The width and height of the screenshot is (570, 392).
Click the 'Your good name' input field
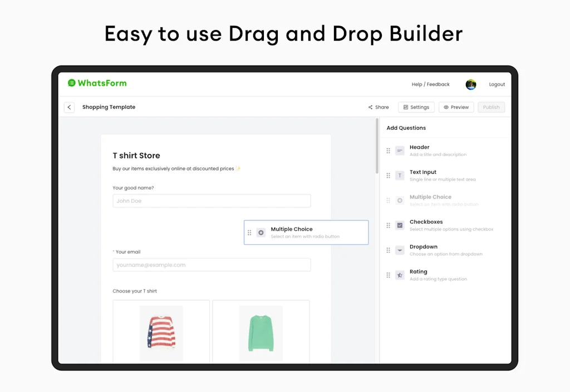pos(212,201)
